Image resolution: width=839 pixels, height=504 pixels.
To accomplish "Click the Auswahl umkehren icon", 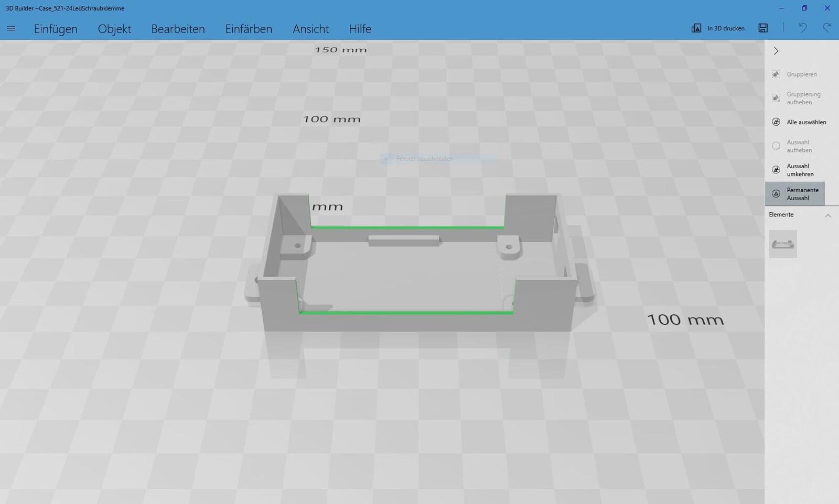I will [776, 170].
